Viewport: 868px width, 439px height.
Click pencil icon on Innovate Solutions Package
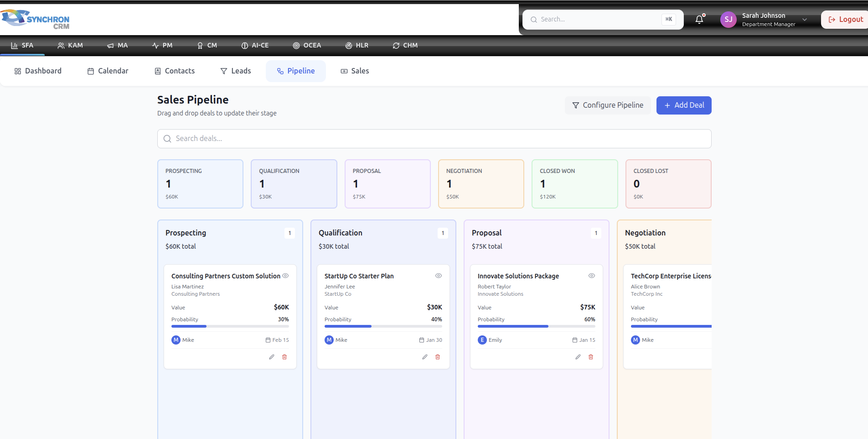(x=578, y=357)
